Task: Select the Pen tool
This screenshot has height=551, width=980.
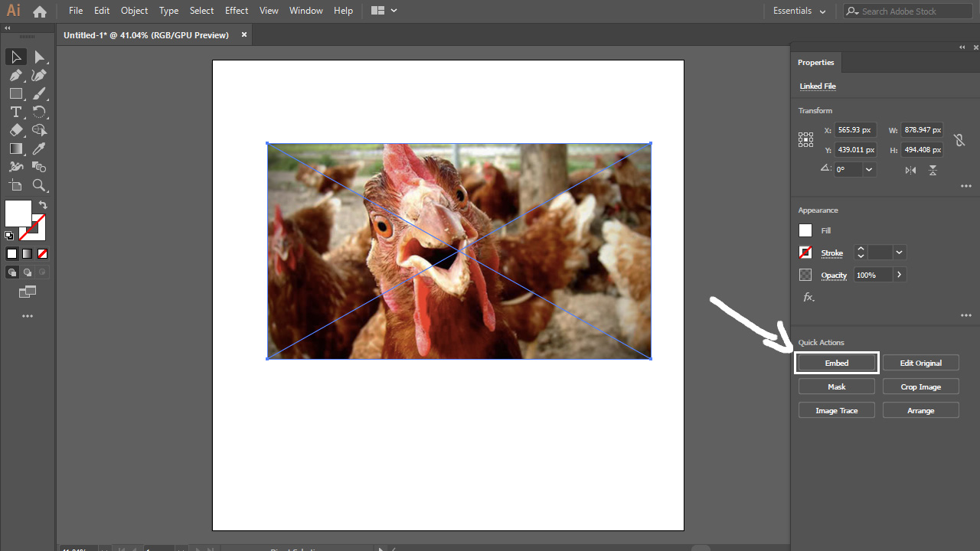Action: (15, 76)
